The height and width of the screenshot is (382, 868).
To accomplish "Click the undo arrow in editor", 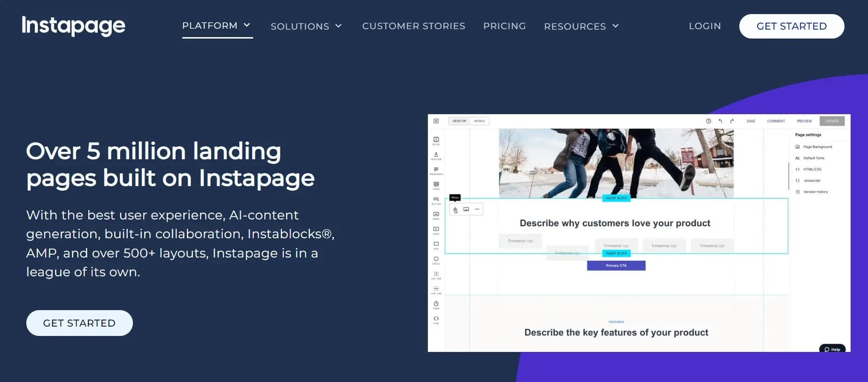I will tap(720, 121).
